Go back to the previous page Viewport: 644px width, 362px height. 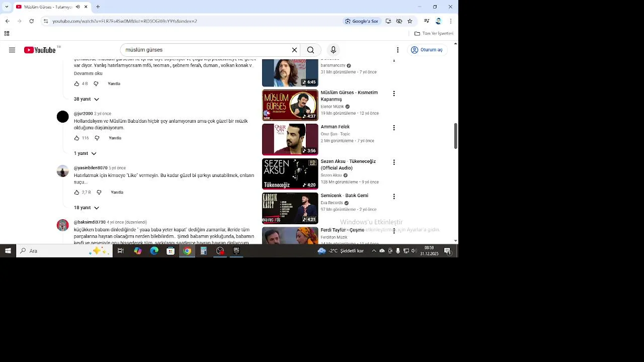(7, 21)
